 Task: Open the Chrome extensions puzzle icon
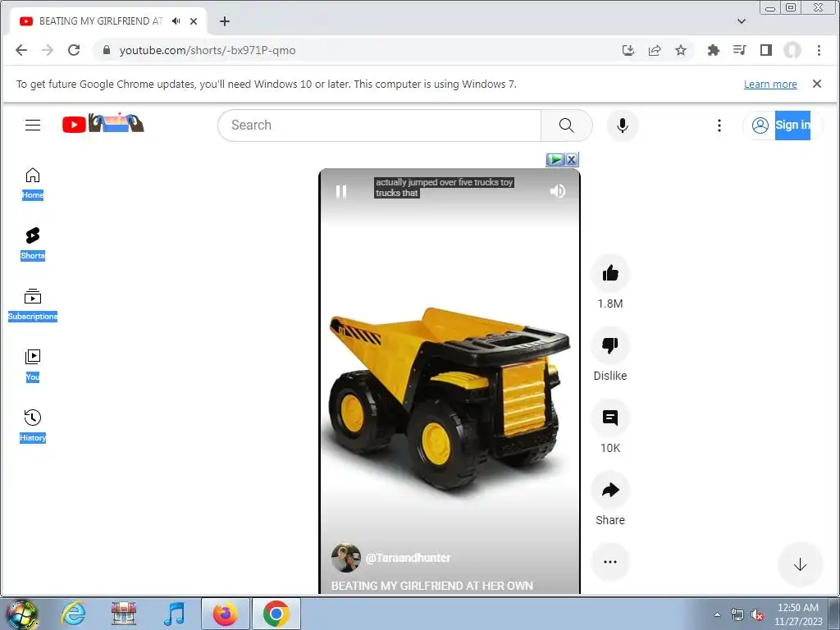tap(713, 50)
